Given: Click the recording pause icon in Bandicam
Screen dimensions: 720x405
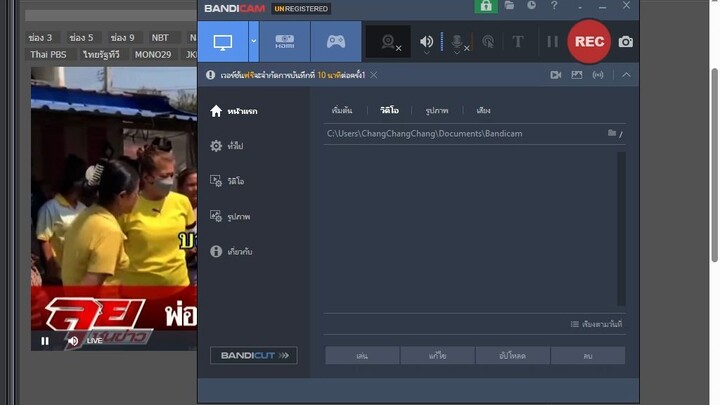Looking at the screenshot, I should [552, 42].
